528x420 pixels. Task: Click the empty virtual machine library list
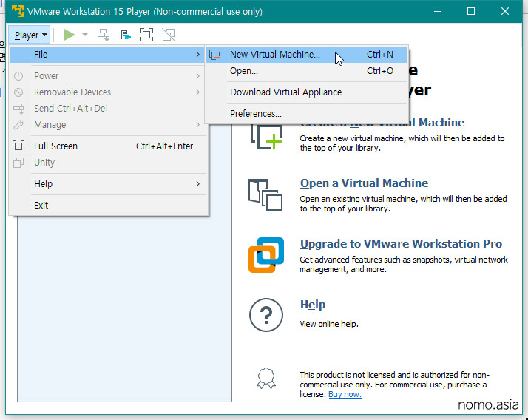124,308
